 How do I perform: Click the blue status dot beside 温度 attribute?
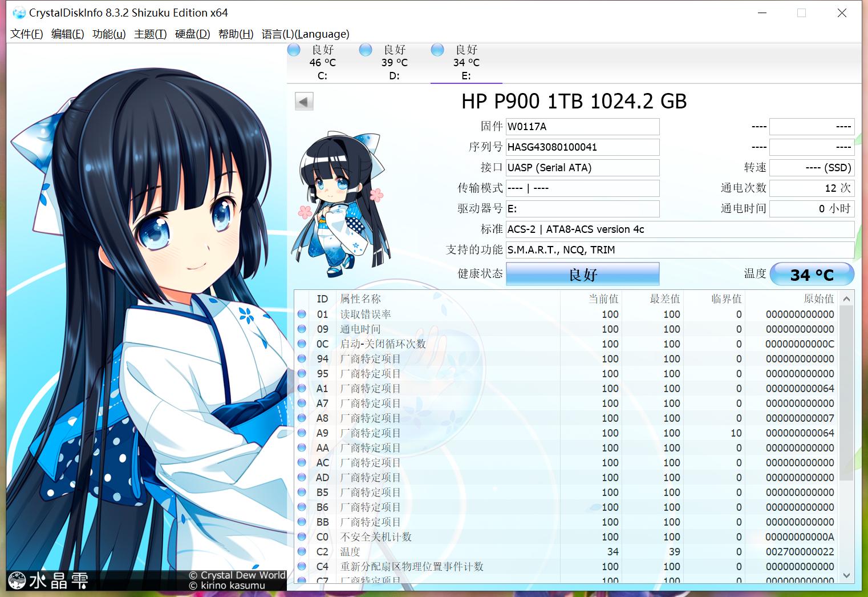302,551
